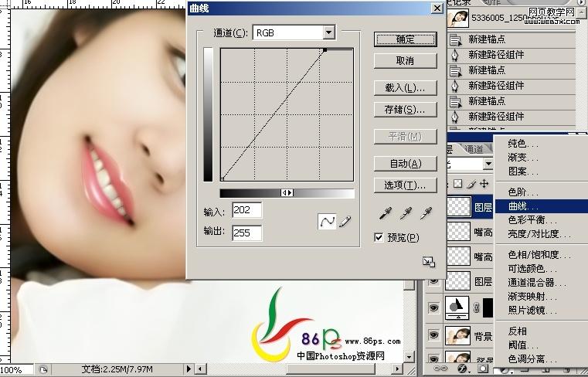Click the add layer mask icon

point(483,369)
